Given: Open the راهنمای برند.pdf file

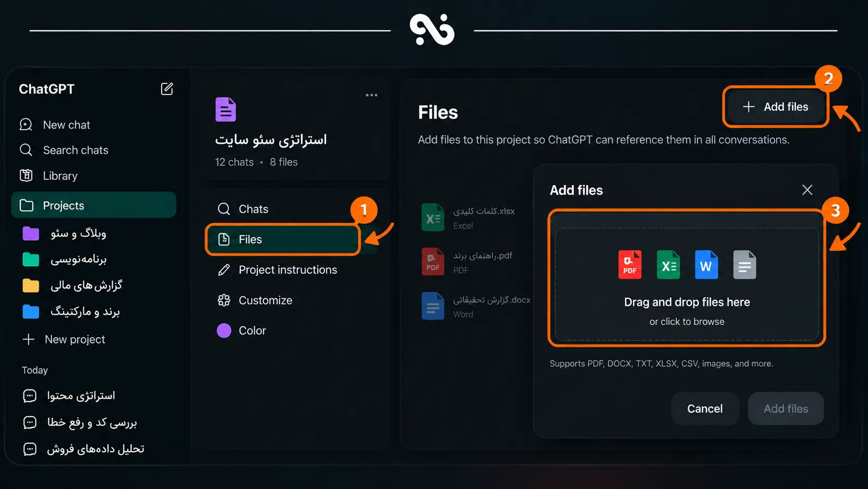Looking at the screenshot, I should pos(467,262).
